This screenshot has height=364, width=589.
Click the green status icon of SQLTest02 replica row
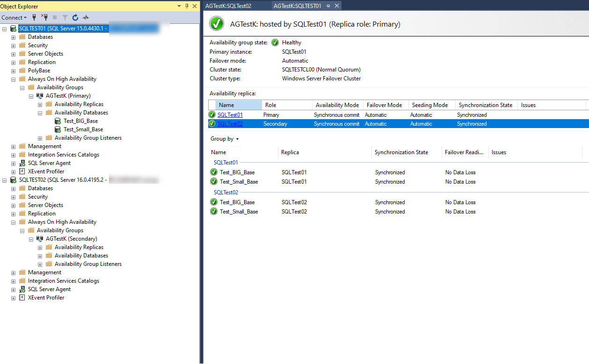[x=212, y=124]
